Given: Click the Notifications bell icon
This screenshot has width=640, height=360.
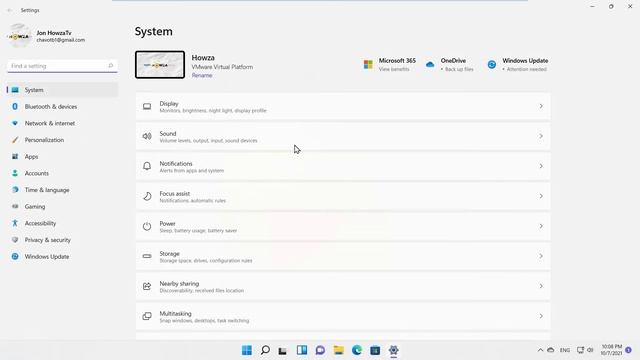Looking at the screenshot, I should click(x=147, y=166).
